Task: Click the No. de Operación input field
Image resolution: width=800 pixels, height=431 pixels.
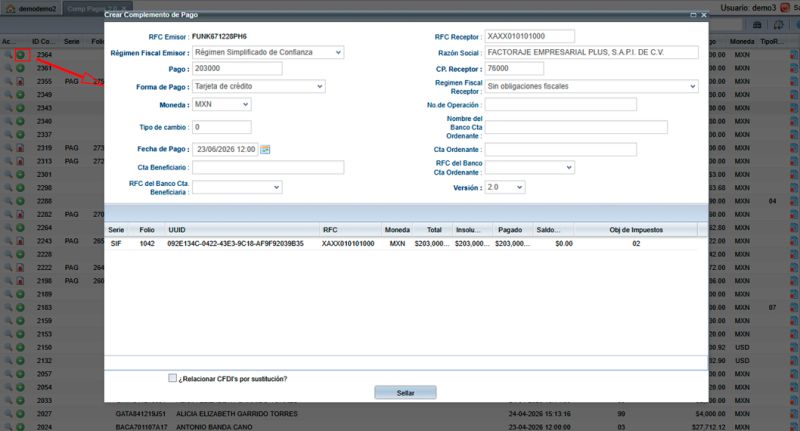Action: [561, 105]
